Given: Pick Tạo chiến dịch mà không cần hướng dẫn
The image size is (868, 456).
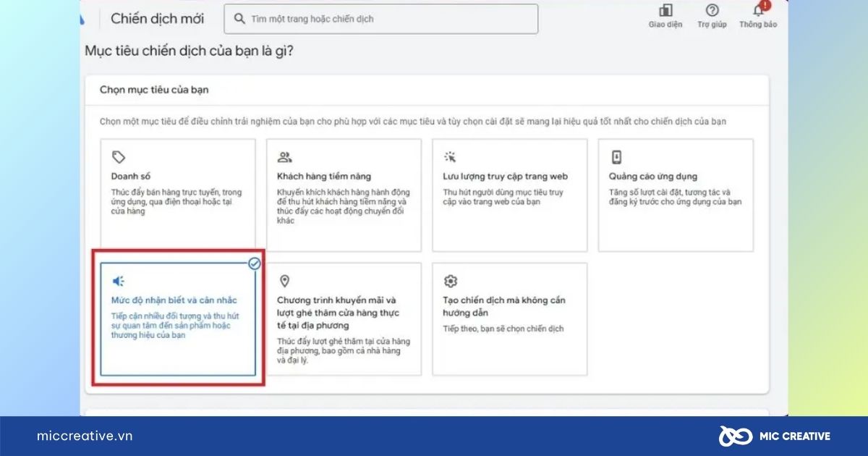Looking at the screenshot, I should tap(509, 318).
